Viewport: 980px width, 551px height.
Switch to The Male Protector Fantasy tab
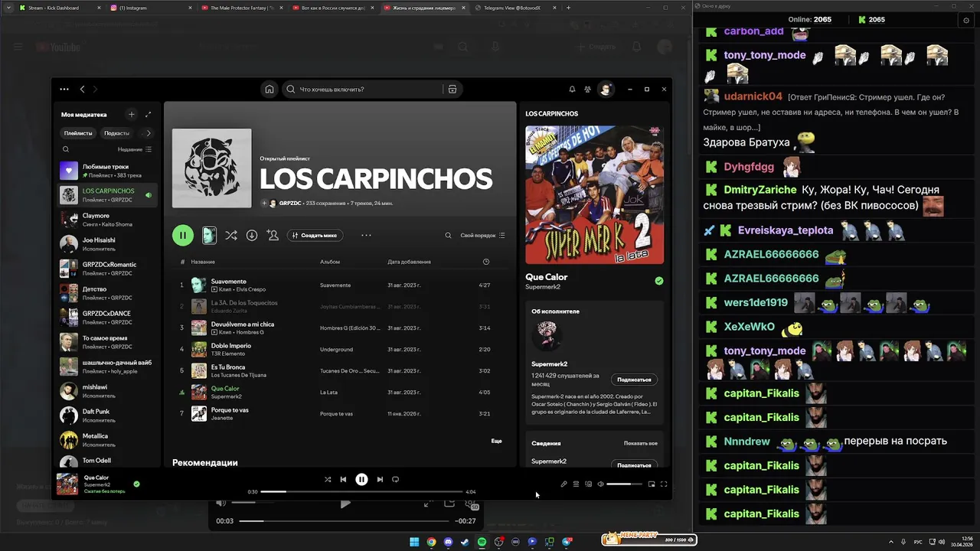point(243,8)
